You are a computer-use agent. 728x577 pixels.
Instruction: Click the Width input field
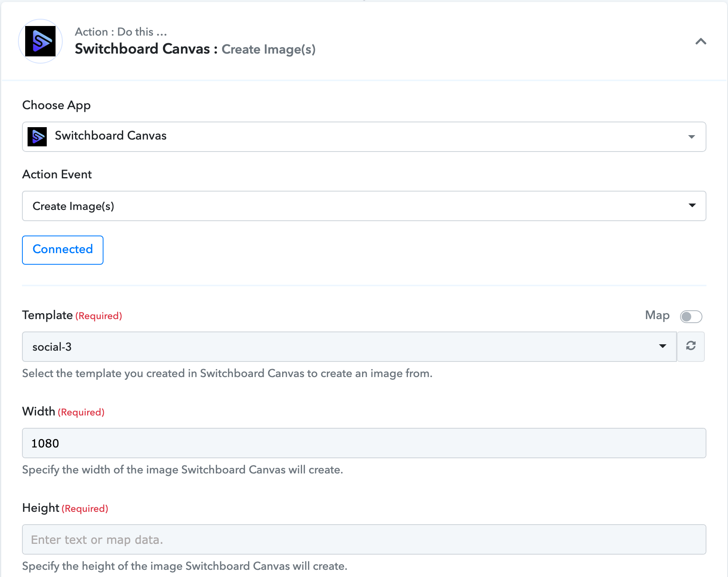pos(364,443)
